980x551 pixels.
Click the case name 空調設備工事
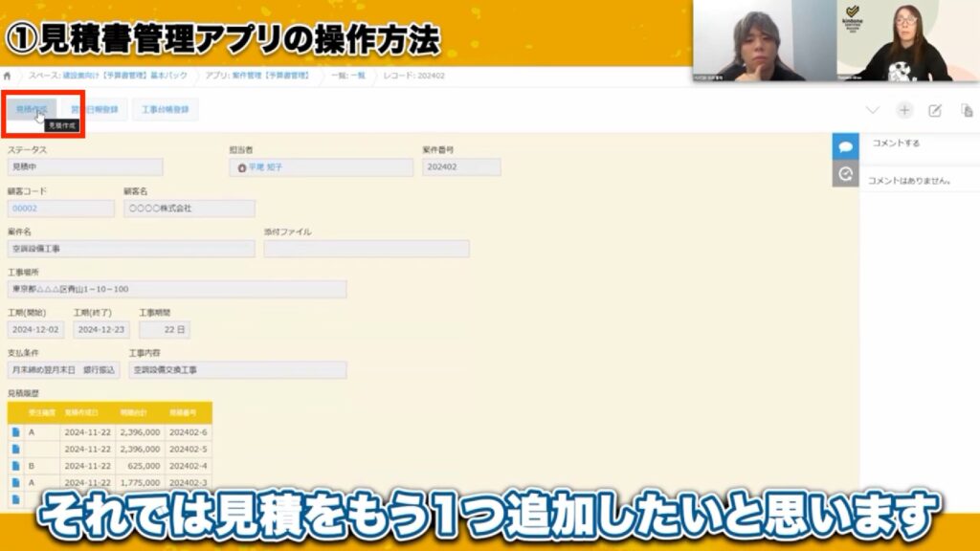[130, 249]
